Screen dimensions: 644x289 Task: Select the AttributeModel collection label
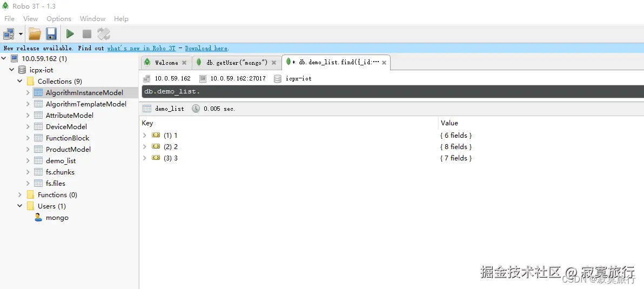pos(69,116)
